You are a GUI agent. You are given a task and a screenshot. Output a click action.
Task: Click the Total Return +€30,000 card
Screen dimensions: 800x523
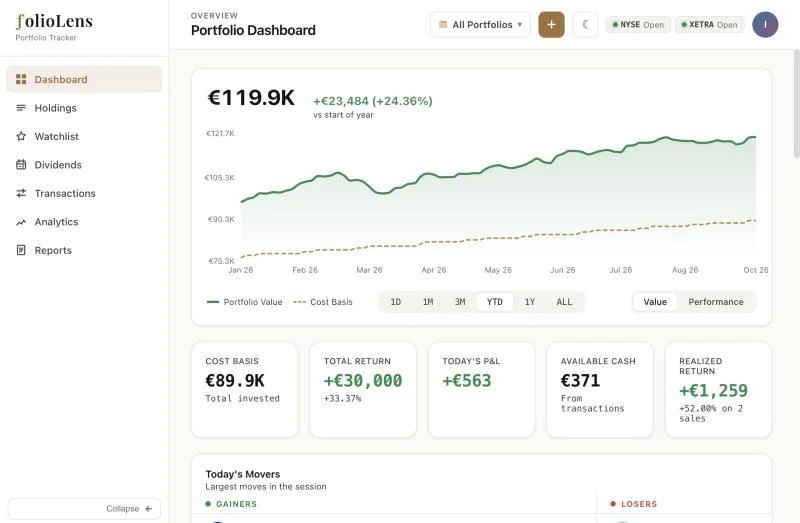coord(363,389)
